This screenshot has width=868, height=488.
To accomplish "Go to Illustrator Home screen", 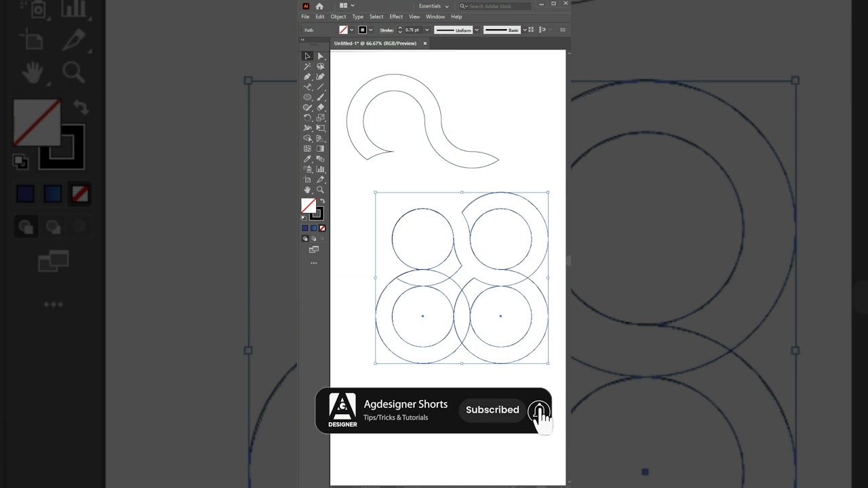I will point(319,6).
